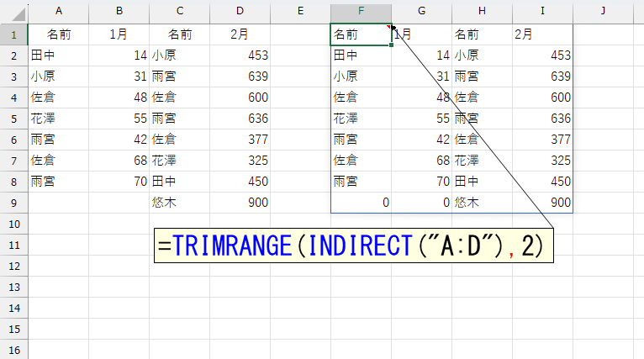
Task: Select cell F9 showing 0
Action: click(x=361, y=203)
